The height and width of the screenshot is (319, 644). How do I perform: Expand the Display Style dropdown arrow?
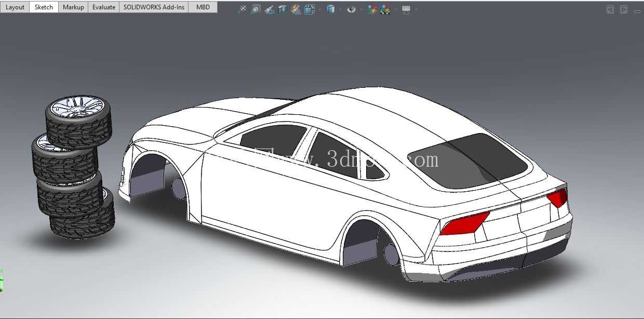point(340,9)
